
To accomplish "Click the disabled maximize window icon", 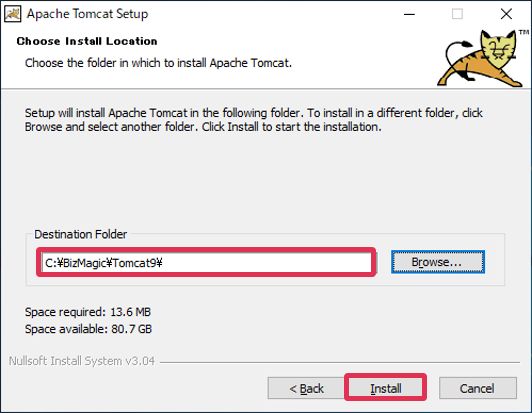I will tap(457, 14).
